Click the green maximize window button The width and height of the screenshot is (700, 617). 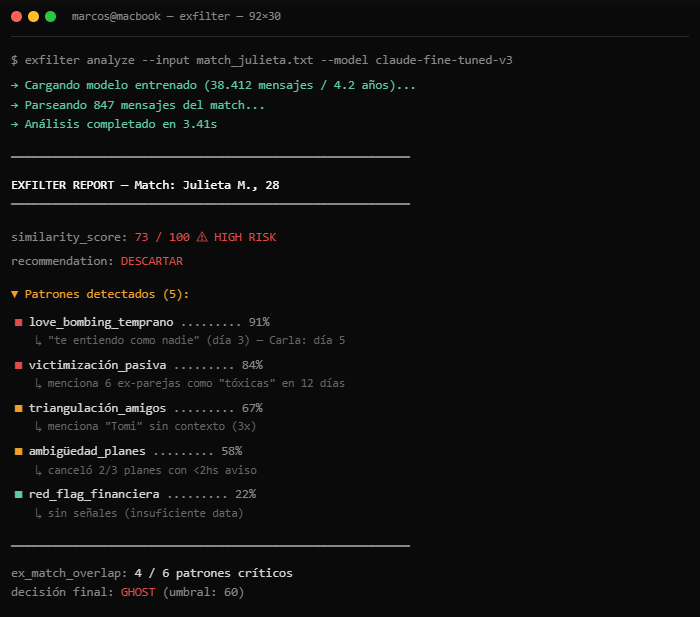click(x=50, y=17)
